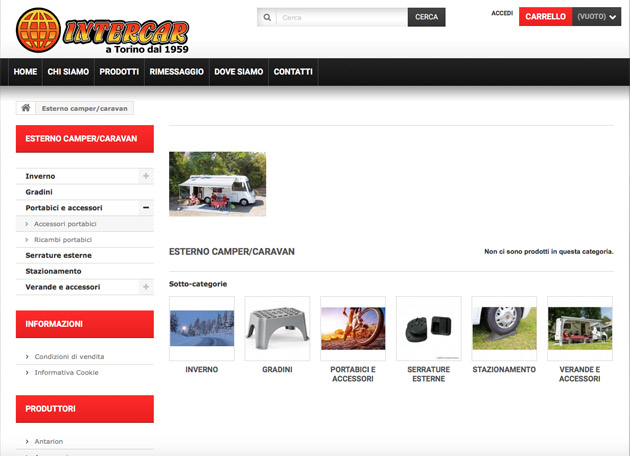Viewport: 630px width, 456px height.
Task: Click the home icon in breadcrumb
Action: point(26,108)
